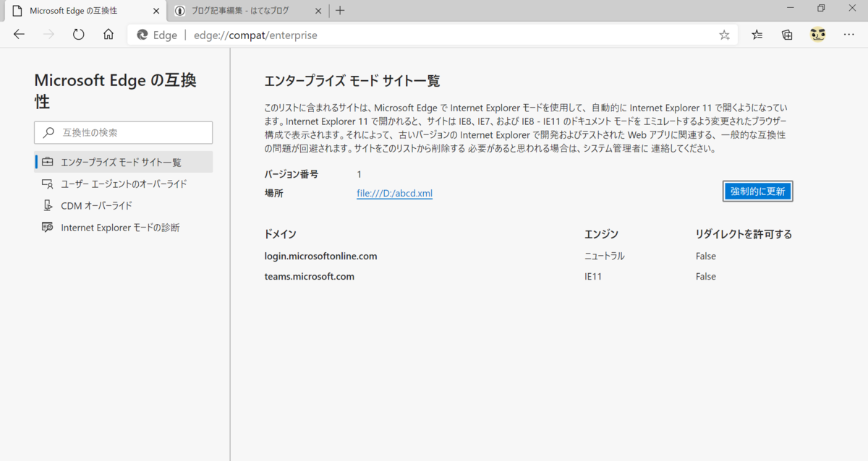Image resolution: width=868 pixels, height=461 pixels.
Task: Restore down the browser window
Action: point(821,9)
